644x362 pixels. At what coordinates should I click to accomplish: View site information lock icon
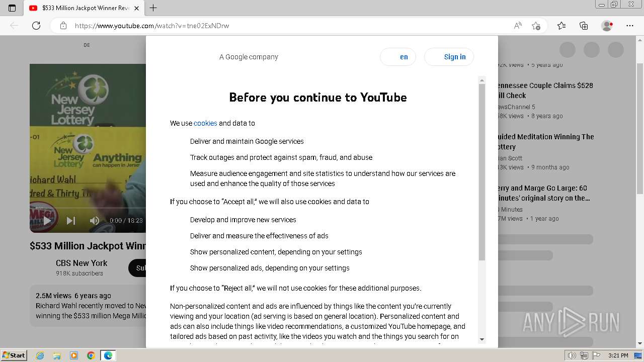[x=63, y=26]
